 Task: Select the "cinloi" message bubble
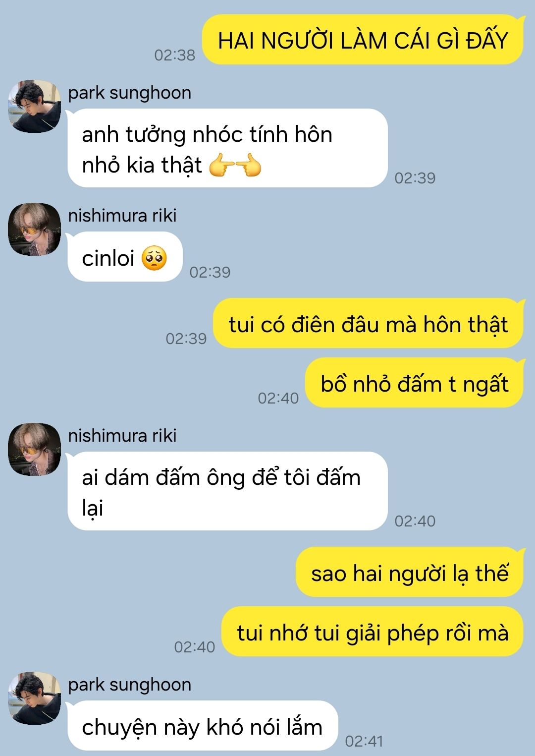(x=125, y=257)
